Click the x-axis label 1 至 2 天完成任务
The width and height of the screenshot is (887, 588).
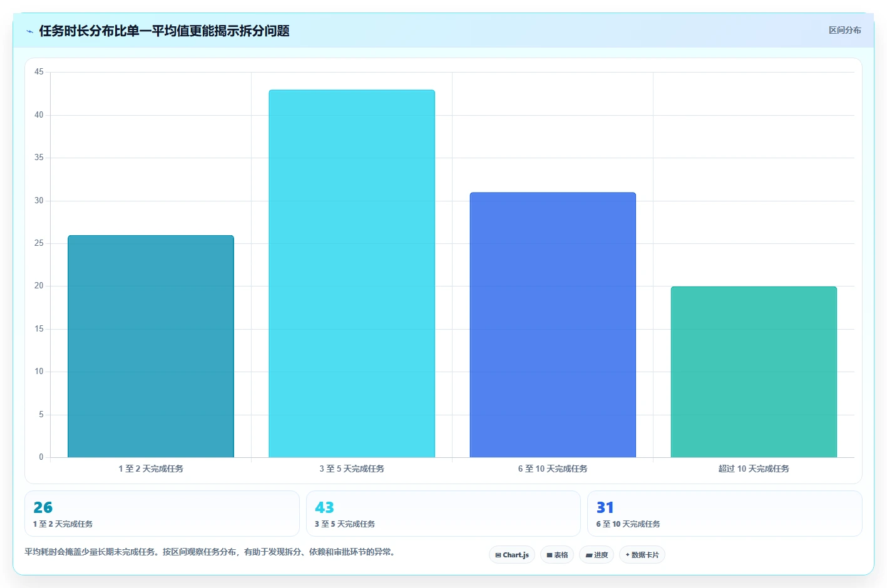coord(151,469)
